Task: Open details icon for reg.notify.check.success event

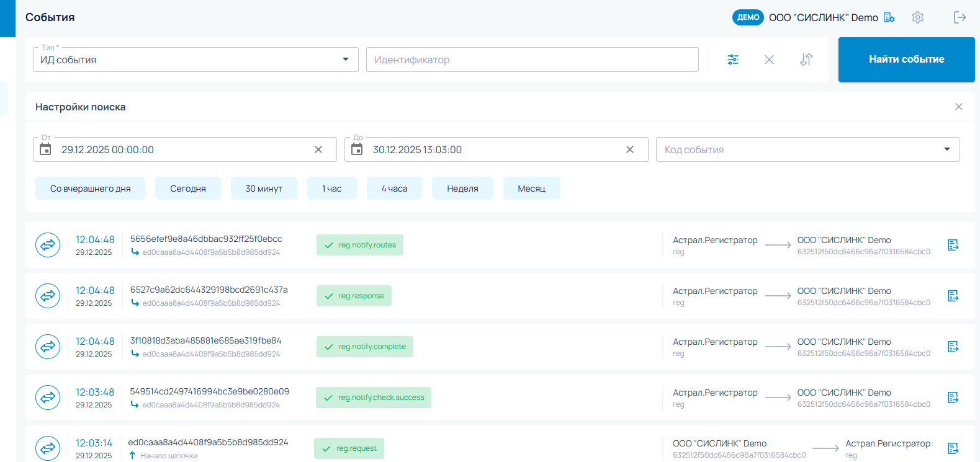Action: [x=953, y=398]
